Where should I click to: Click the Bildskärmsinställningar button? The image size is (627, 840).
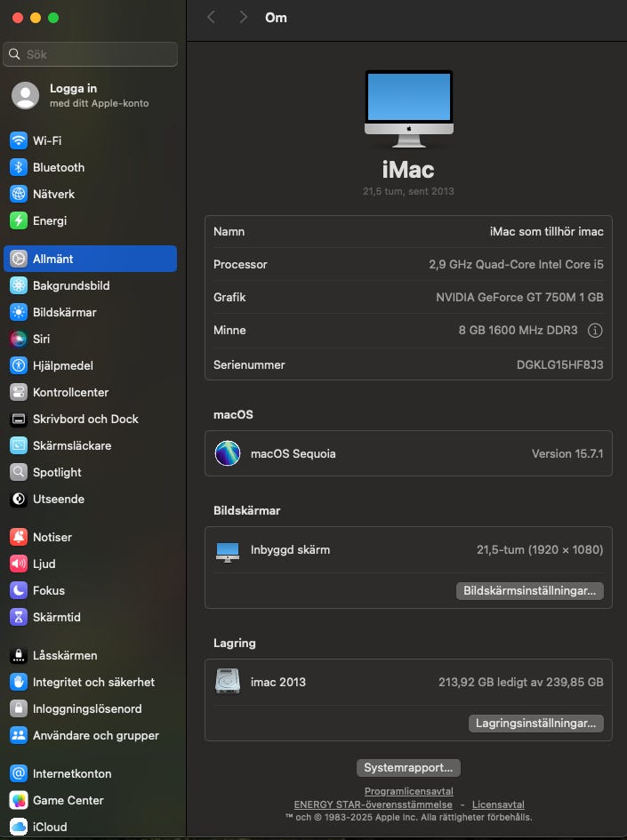530,591
